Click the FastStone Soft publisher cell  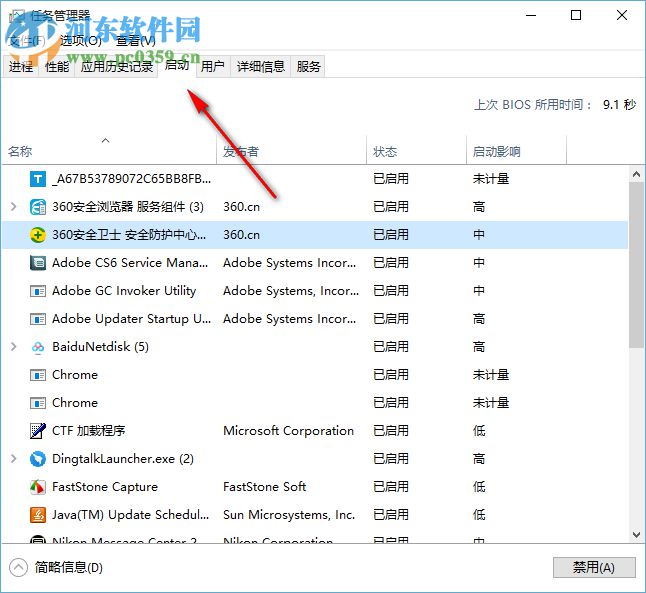pos(264,487)
